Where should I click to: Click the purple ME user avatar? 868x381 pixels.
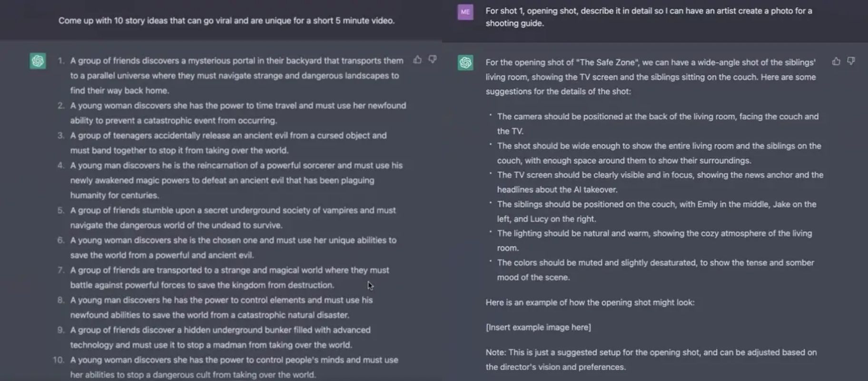[465, 12]
